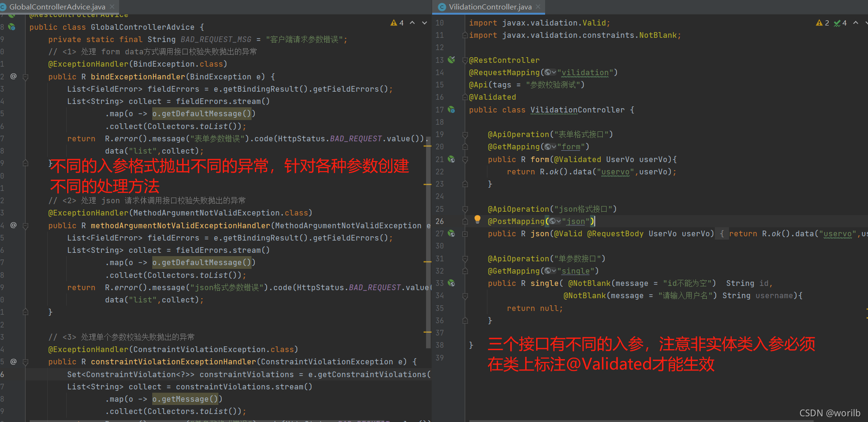Click o.getMessage() in the stream map call
This screenshot has height=422, width=868.
click(x=185, y=399)
